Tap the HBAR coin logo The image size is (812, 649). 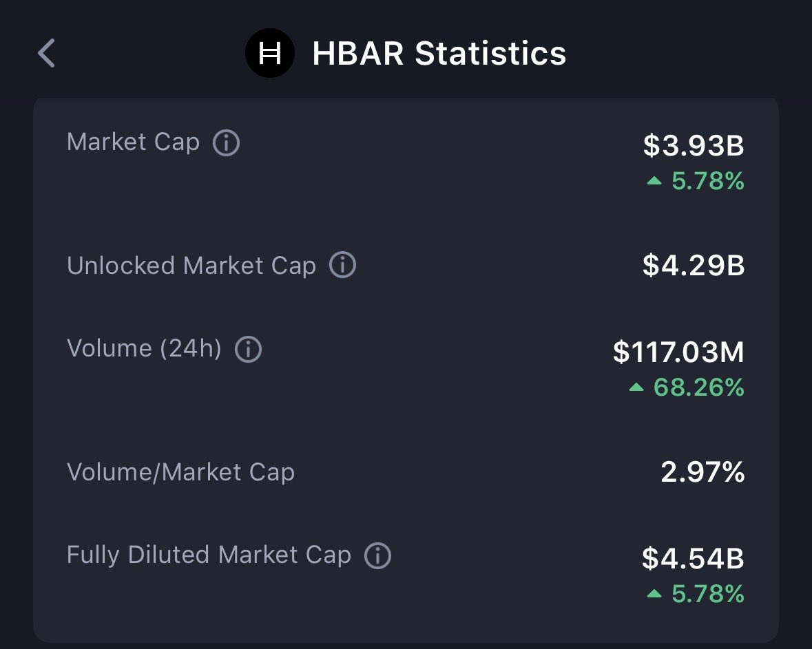point(269,54)
